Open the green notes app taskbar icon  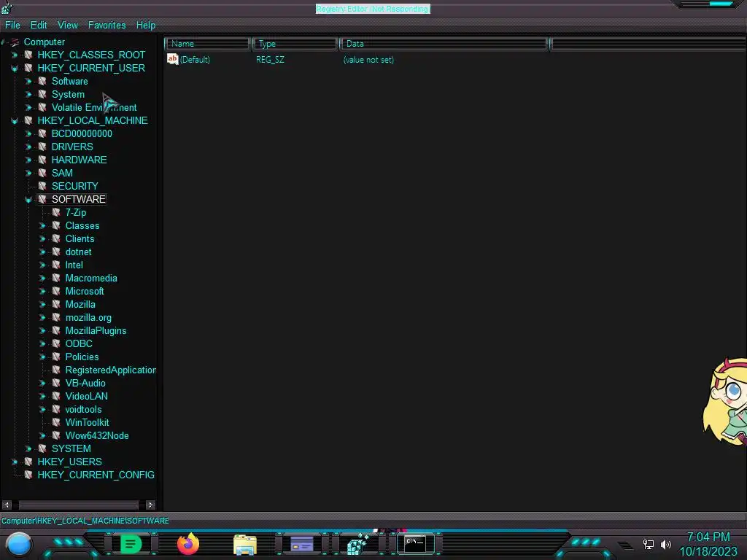click(x=131, y=544)
